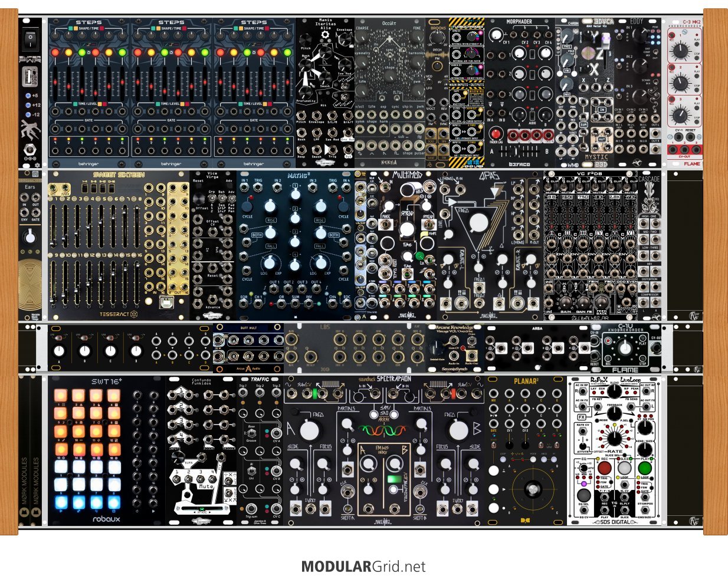This screenshot has width=728, height=579.
Task: Select the Manis Iteritas Alia module
Action: 325,93
